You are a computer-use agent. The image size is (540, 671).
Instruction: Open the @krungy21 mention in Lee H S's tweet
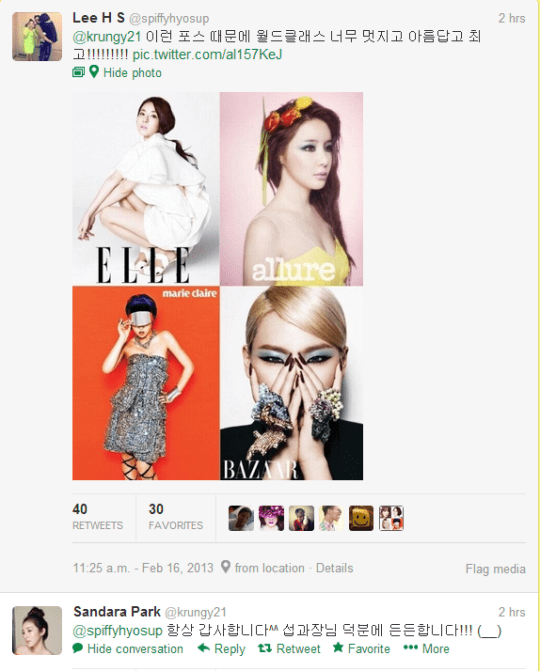click(x=107, y=37)
